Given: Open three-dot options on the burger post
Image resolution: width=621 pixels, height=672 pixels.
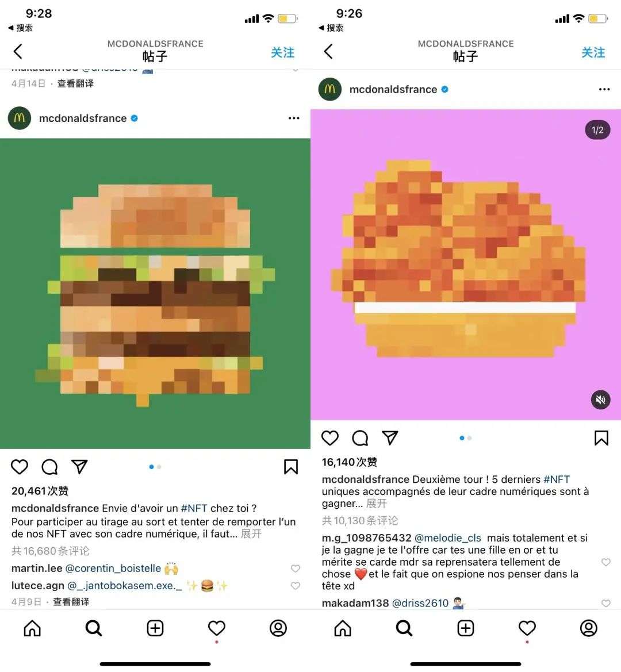Looking at the screenshot, I should (x=294, y=118).
